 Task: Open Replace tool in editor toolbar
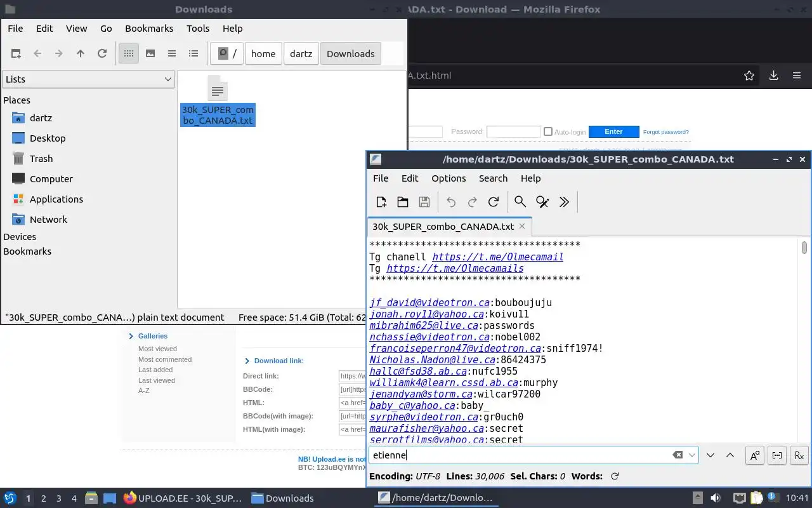point(542,202)
